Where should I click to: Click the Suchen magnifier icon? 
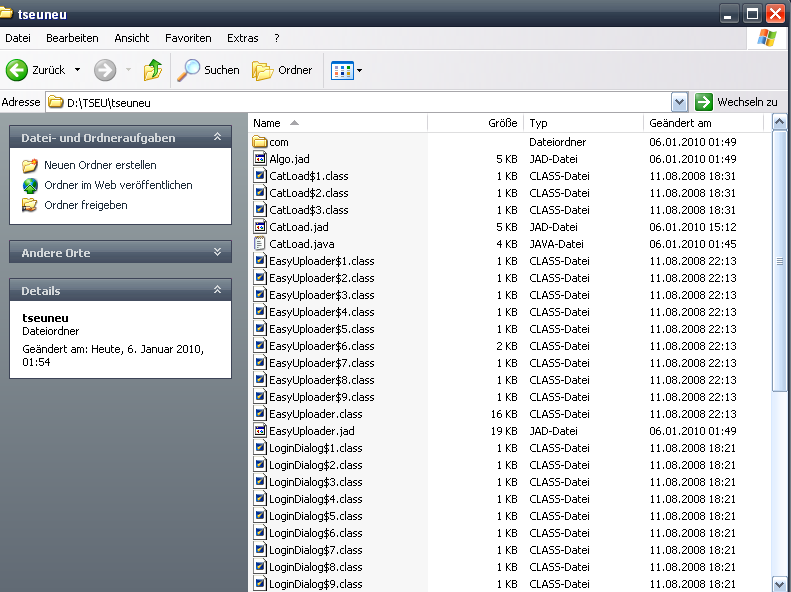188,70
